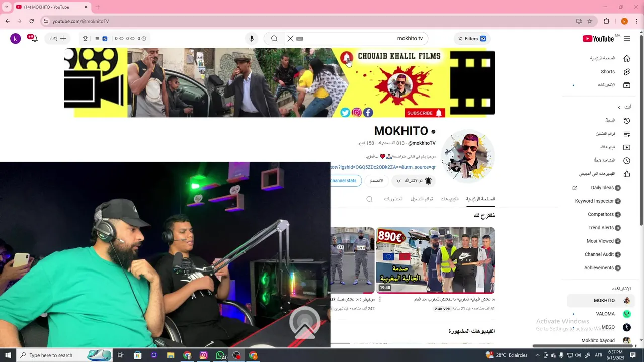This screenshot has height=362, width=644.
Task: Open channel stats button
Action: pos(346,180)
